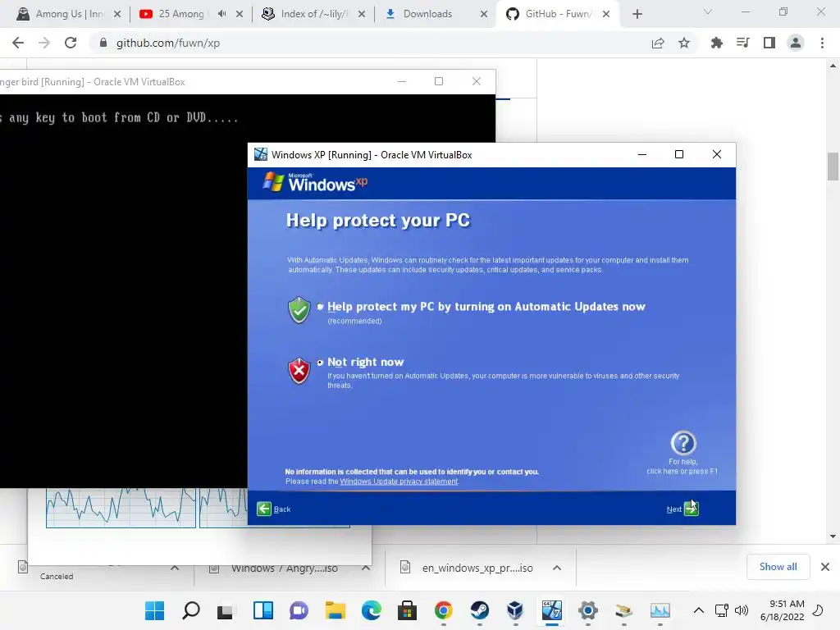The image size is (840, 630).
Task: Open a new browser tab
Action: (x=637, y=14)
